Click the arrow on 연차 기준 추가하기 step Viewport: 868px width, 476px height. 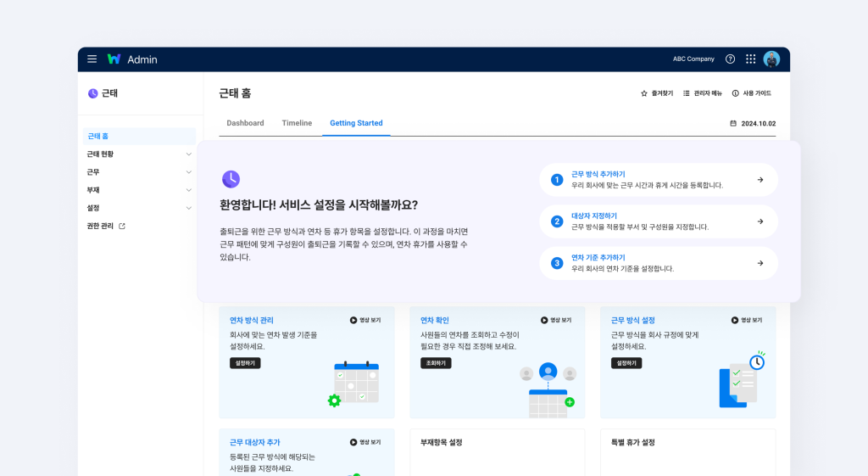tap(760, 263)
